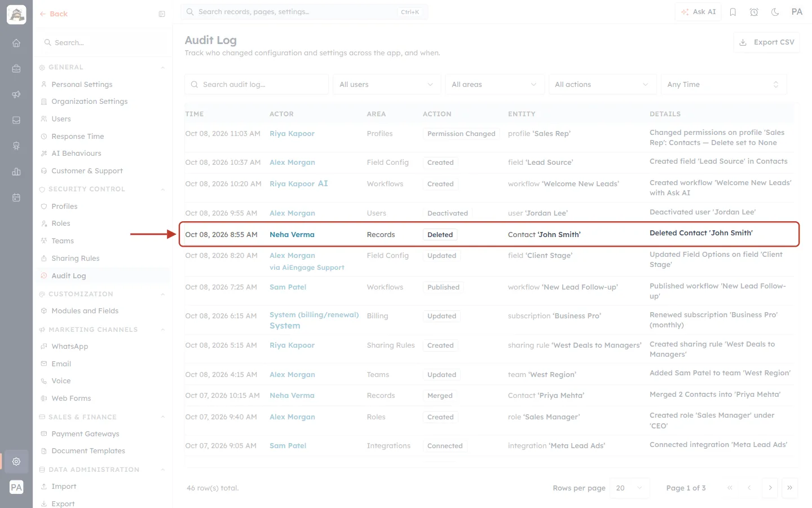Open the home icon in left rail
812x508 pixels.
[16, 43]
